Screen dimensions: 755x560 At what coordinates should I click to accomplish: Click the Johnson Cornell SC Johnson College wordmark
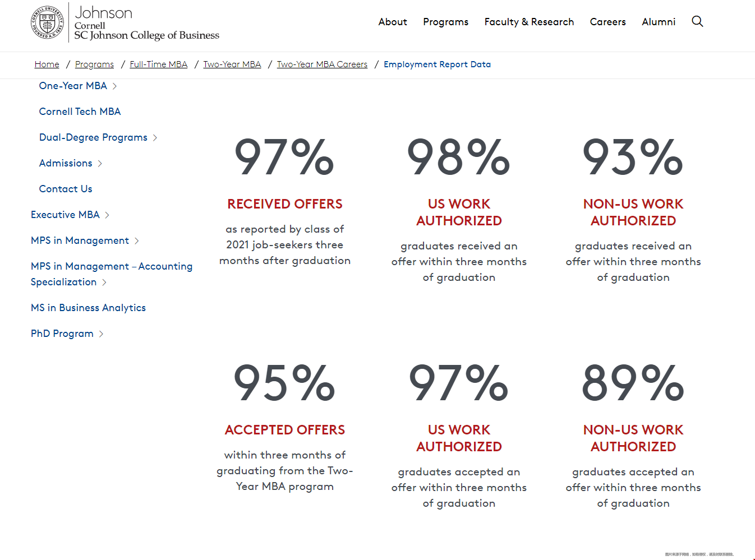tap(146, 23)
